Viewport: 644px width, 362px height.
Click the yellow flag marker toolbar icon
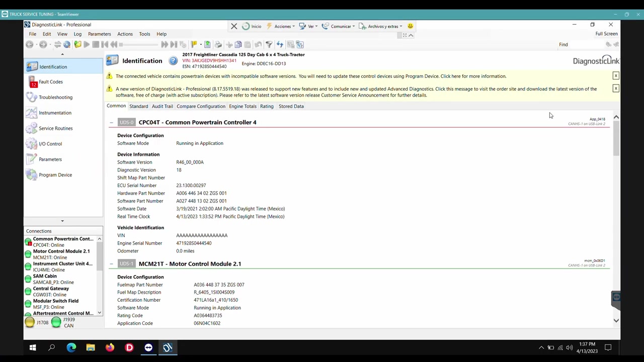click(194, 45)
